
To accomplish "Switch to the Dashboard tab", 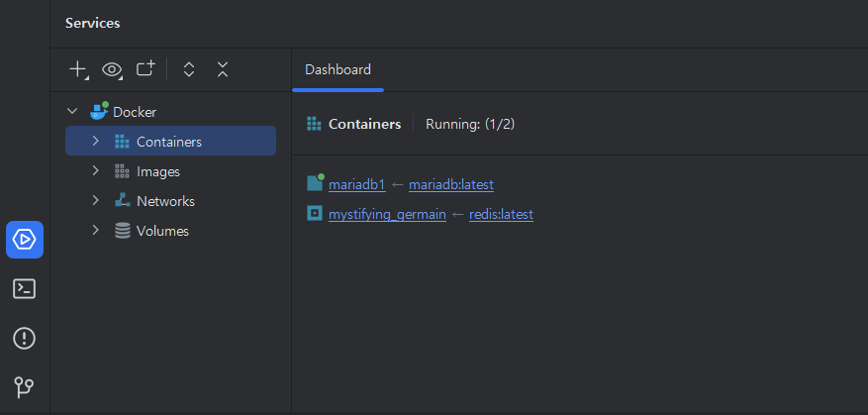I will pos(338,69).
